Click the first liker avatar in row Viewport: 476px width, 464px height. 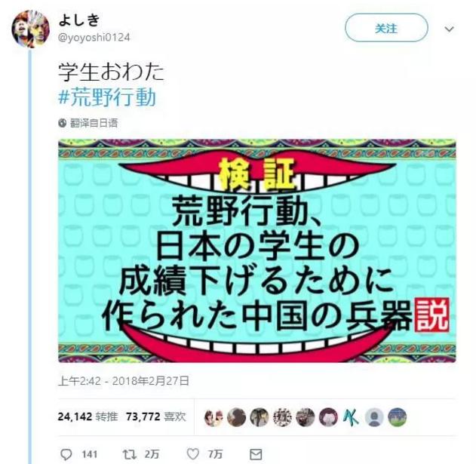coord(213,417)
